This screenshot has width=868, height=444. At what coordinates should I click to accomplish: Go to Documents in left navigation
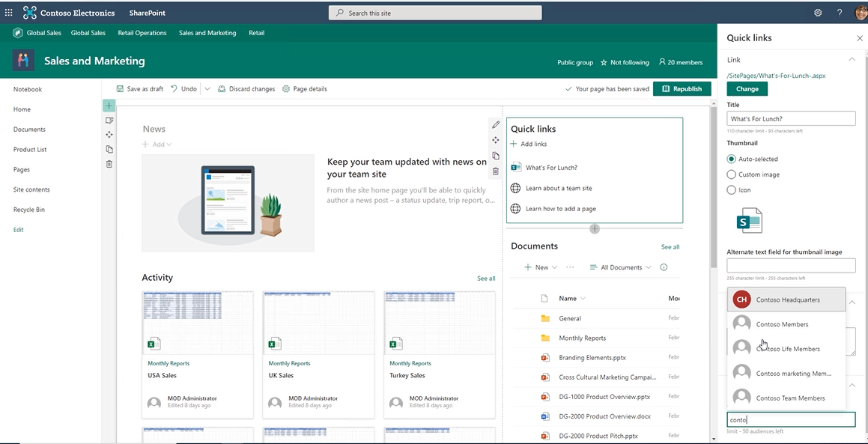[x=29, y=129]
